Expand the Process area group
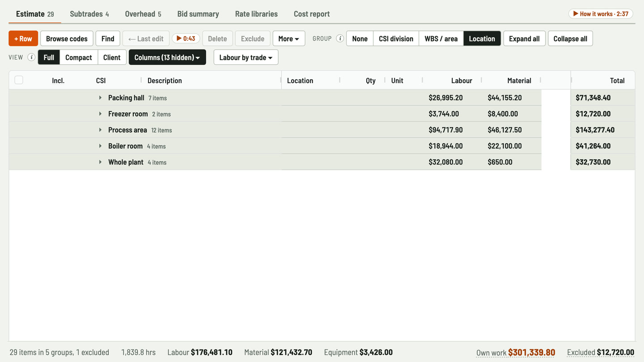This screenshot has height=362, width=644. [x=100, y=130]
